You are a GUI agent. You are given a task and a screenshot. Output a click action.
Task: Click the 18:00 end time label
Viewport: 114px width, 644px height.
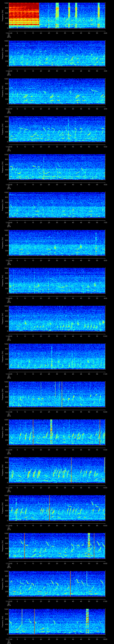coord(105,639)
